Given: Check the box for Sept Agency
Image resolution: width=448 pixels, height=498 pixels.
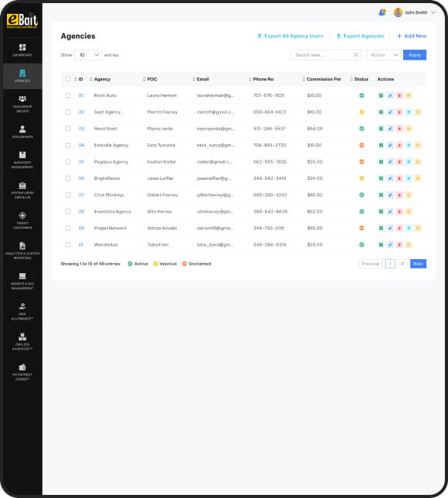Looking at the screenshot, I should 68,112.
